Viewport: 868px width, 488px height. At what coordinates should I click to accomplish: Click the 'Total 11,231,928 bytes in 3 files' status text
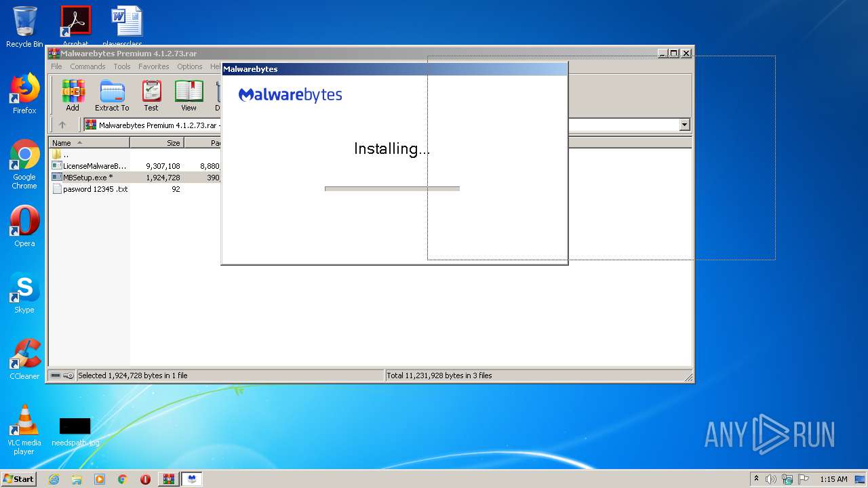click(439, 375)
